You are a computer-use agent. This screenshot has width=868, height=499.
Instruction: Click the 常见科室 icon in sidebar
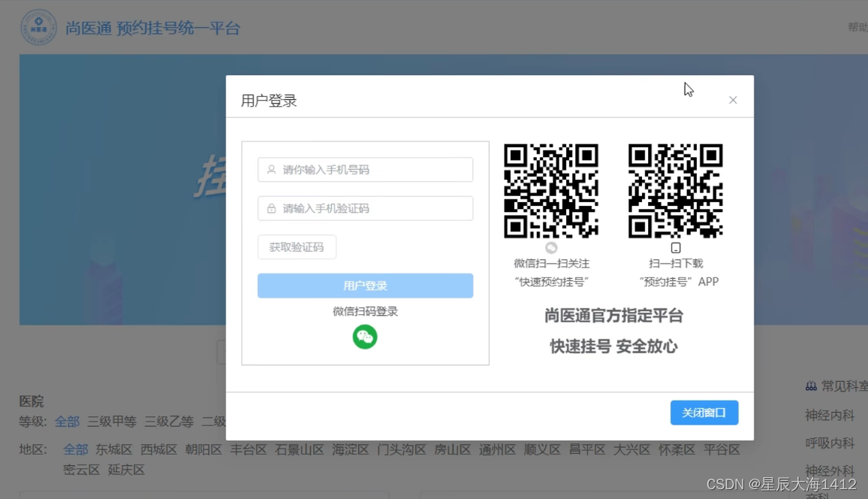(x=811, y=386)
